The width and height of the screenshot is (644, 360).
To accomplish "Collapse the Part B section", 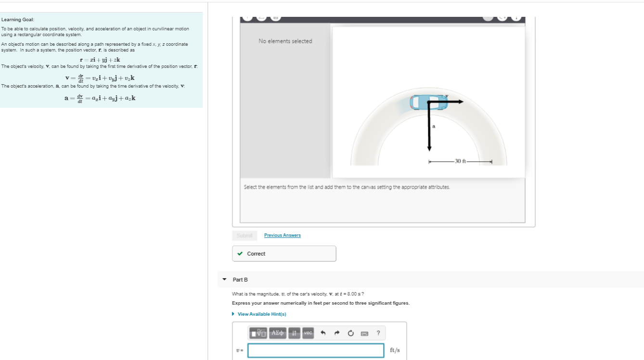I will 224,280.
